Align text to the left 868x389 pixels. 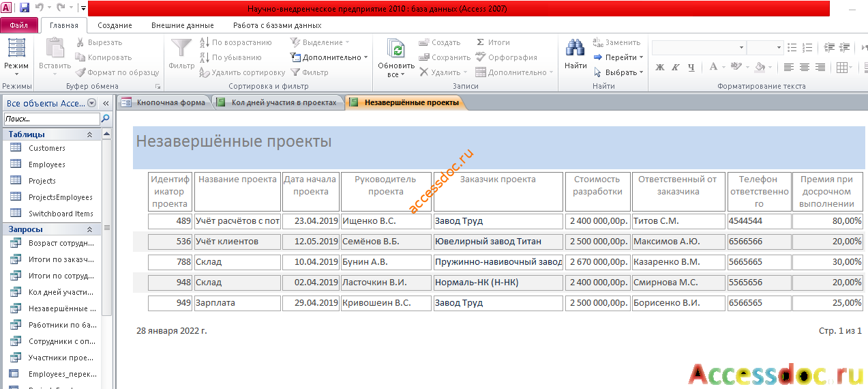(x=789, y=67)
